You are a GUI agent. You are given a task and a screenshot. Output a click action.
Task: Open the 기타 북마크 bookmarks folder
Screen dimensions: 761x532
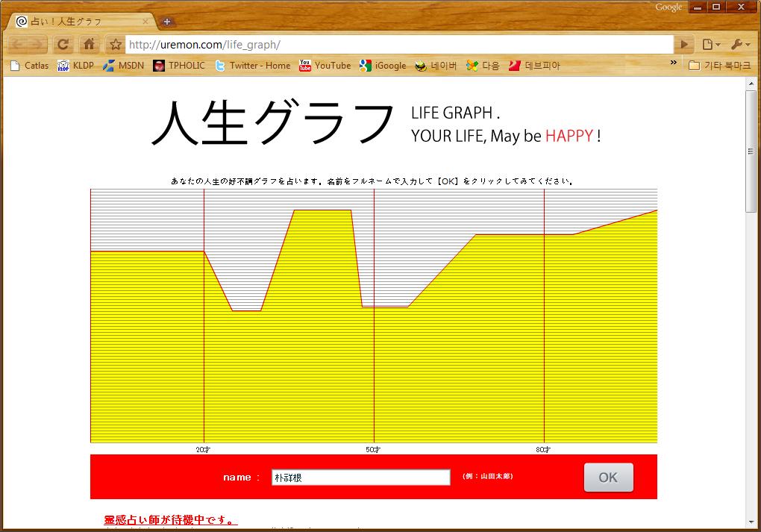[x=720, y=66]
